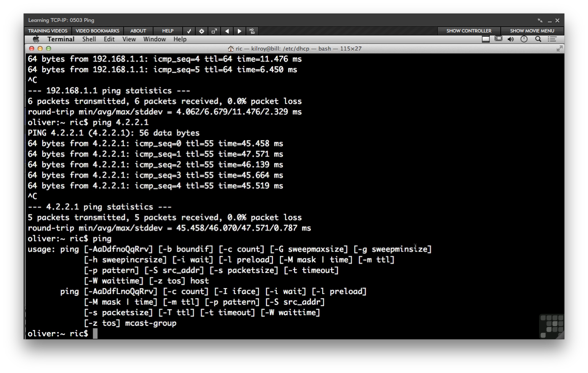Viewport: 588px width, 373px height.
Task: Click round-trip line ending 2.329 ms
Action: tap(165, 112)
